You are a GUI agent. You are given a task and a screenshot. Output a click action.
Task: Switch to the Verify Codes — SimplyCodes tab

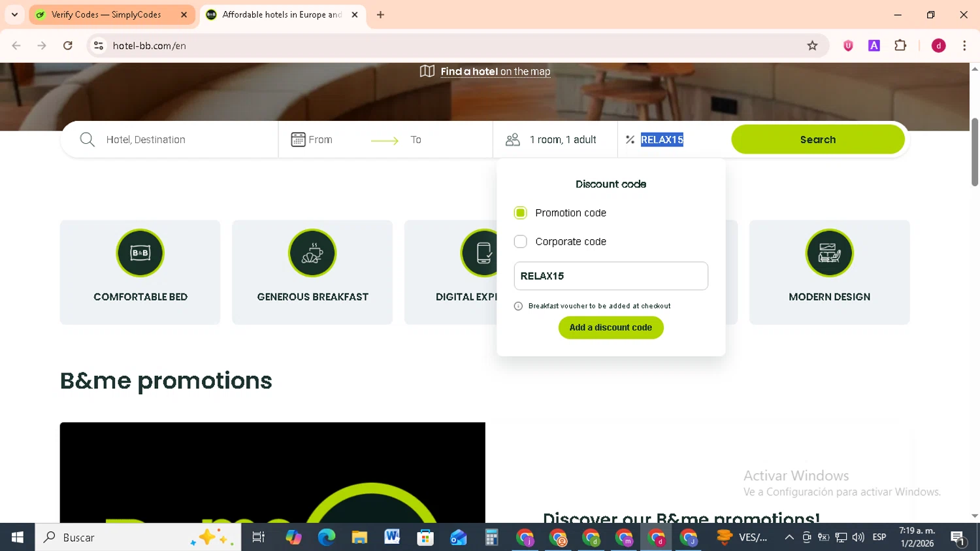(106, 14)
